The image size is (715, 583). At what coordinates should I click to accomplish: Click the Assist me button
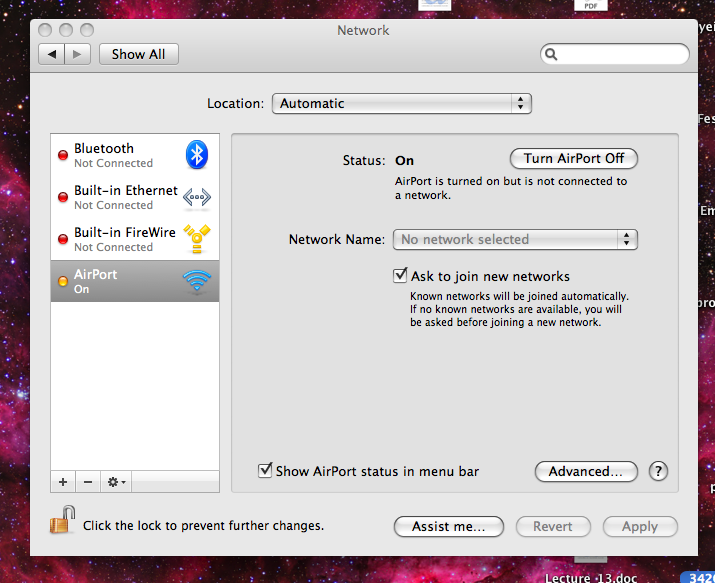click(449, 526)
